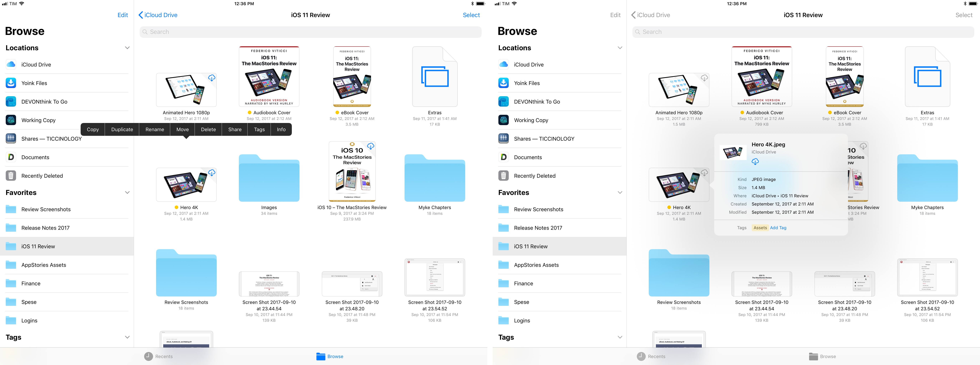The width and height of the screenshot is (980, 365).
Task: Tap the Assets tag in info popover
Action: click(760, 228)
